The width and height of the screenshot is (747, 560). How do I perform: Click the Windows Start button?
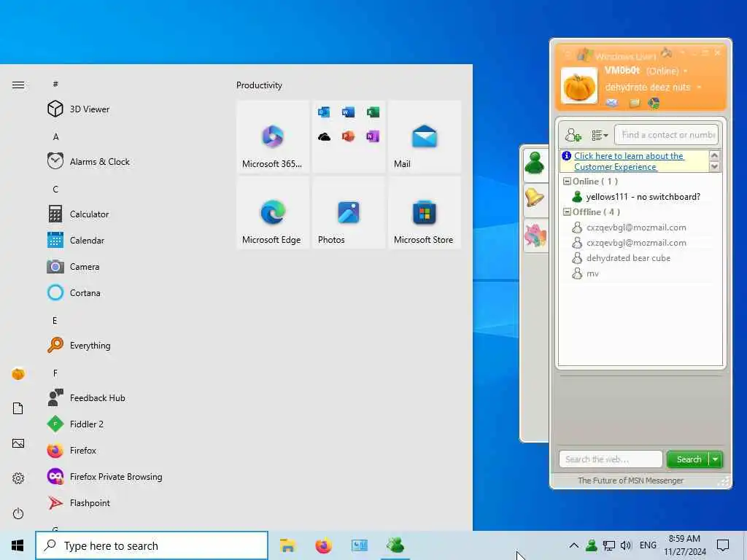[x=18, y=545]
